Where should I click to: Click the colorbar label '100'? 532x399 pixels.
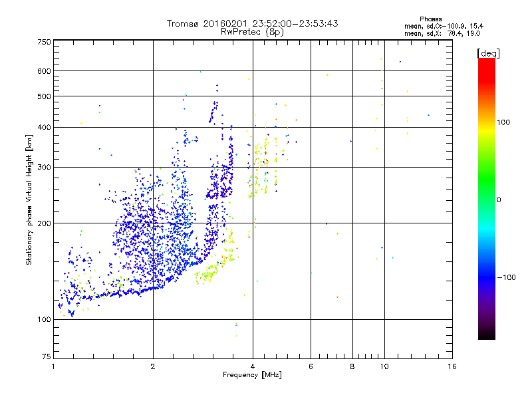click(503, 122)
